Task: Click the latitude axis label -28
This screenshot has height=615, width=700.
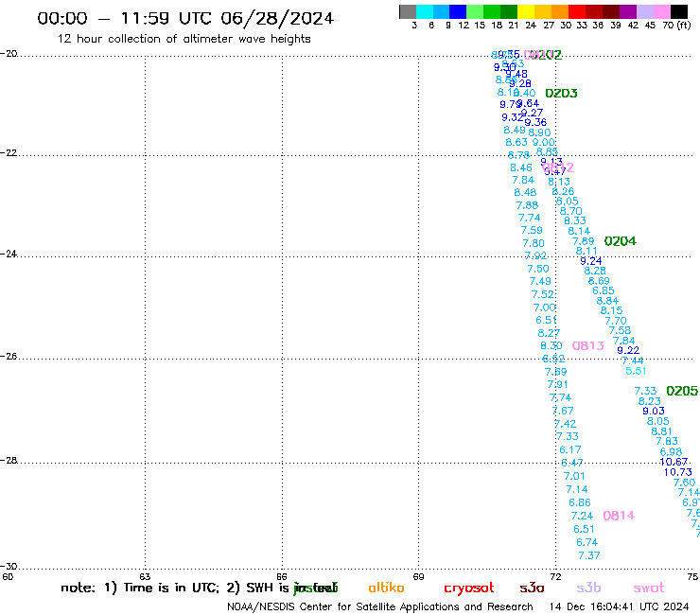Action: (9, 460)
